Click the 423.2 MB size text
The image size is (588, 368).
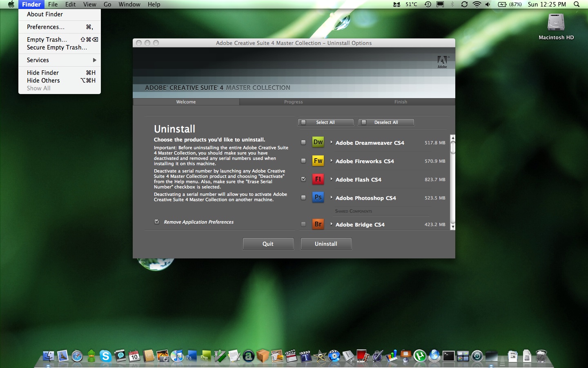pyautogui.click(x=435, y=224)
